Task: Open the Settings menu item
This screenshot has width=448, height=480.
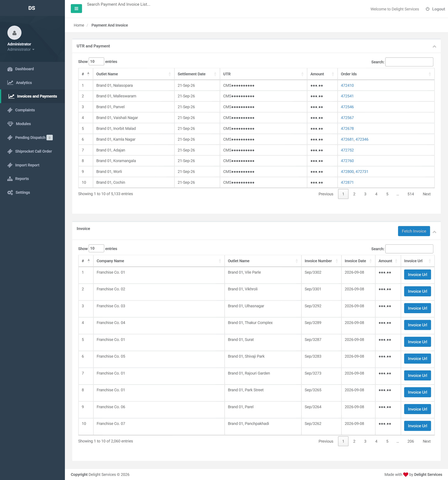Action: (32, 192)
